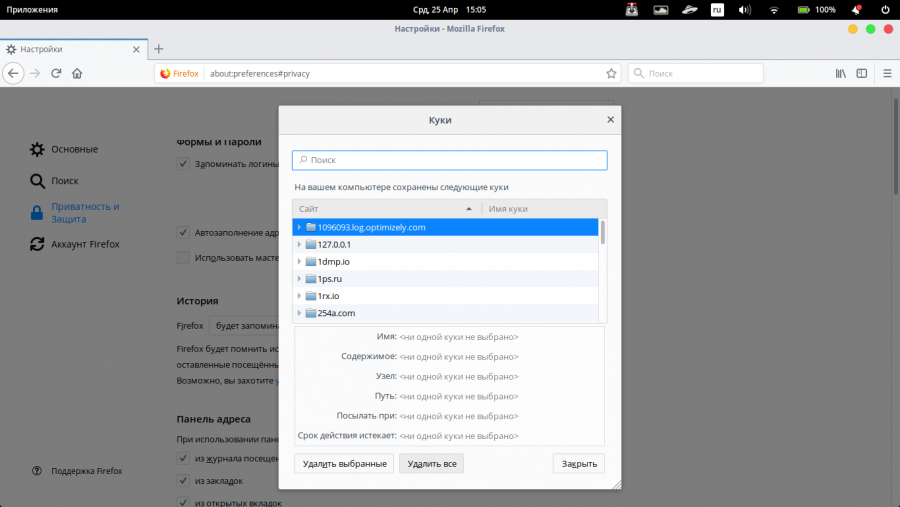The height and width of the screenshot is (507, 900).
Task: Click the volume icon in system tray
Action: [x=744, y=9]
